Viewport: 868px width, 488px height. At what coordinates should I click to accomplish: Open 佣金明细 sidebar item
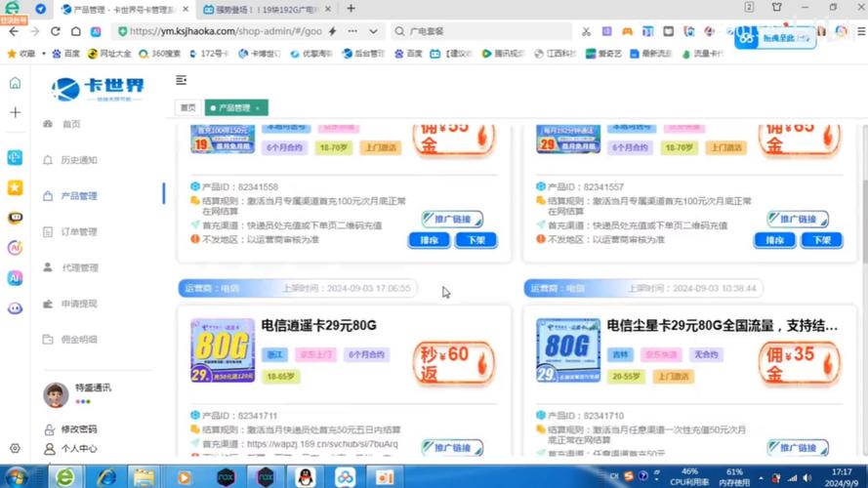pyautogui.click(x=79, y=340)
